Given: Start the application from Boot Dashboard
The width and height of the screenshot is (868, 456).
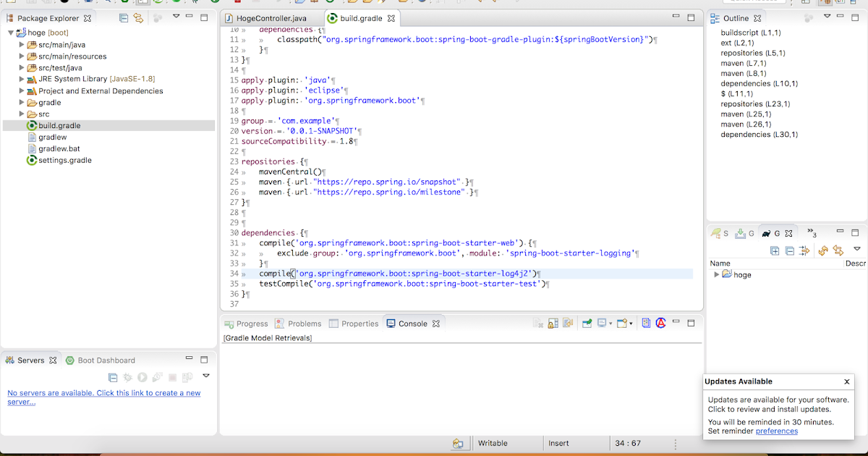Looking at the screenshot, I should pyautogui.click(x=142, y=376).
